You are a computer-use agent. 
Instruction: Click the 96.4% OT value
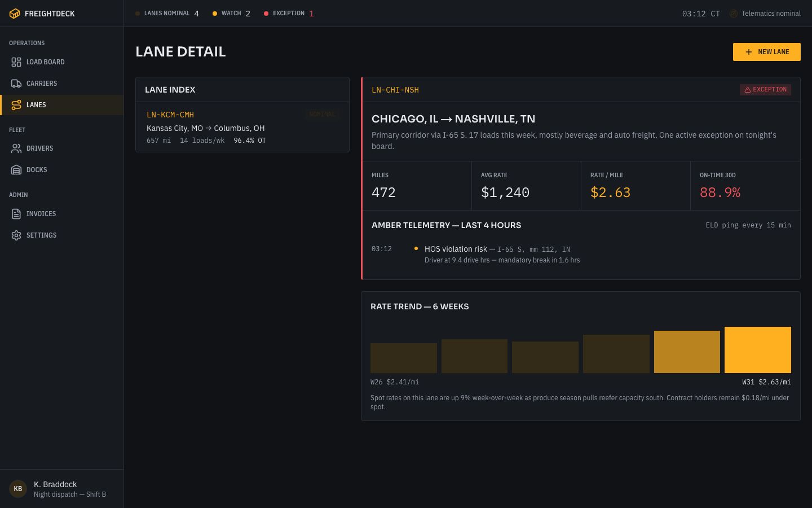coord(250,141)
